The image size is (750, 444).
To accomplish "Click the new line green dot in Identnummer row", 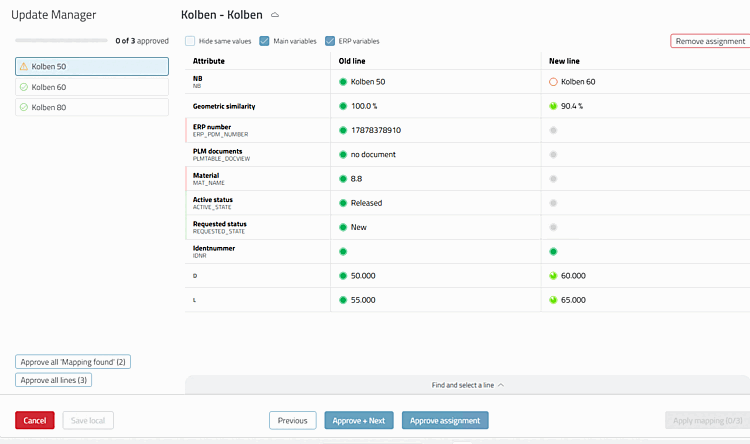I will coord(553,252).
